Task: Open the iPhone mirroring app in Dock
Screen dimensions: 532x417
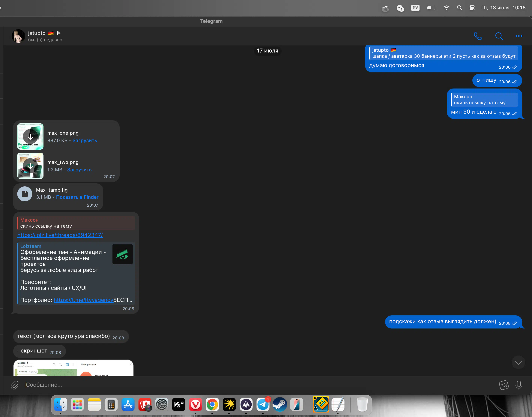Action: (297, 405)
